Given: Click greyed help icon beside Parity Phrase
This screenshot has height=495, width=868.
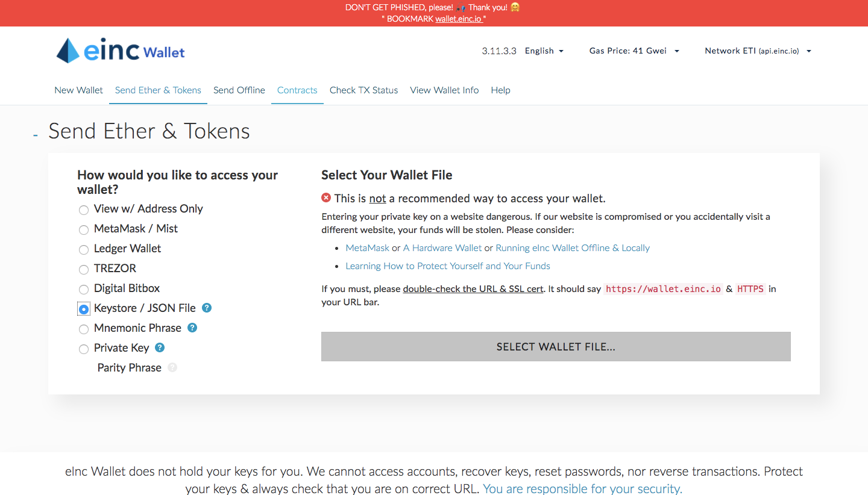Looking at the screenshot, I should pyautogui.click(x=172, y=367).
